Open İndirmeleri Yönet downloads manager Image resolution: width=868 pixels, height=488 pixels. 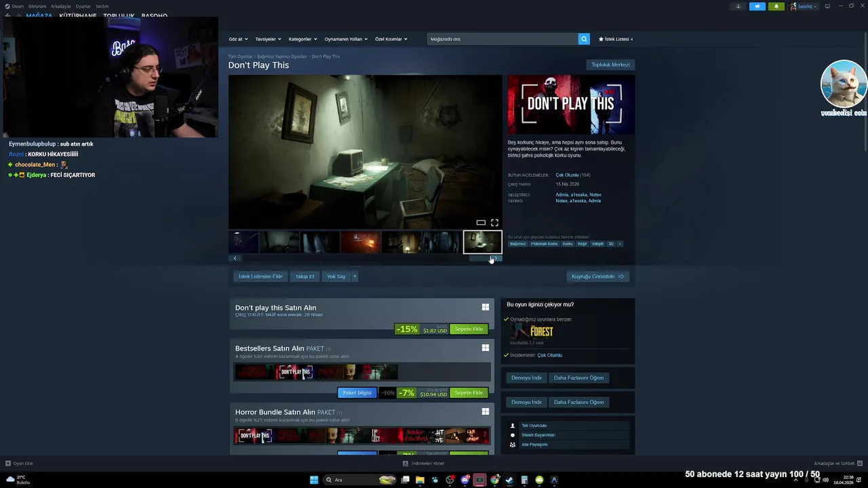click(x=423, y=464)
